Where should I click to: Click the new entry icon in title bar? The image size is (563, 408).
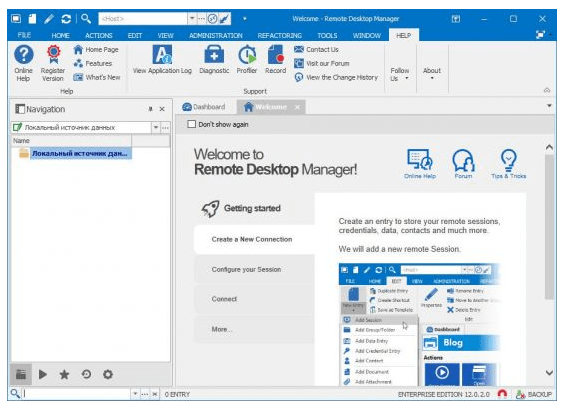pos(33,19)
